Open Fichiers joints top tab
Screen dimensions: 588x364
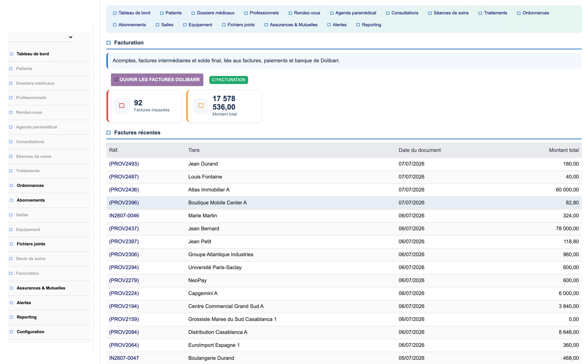[238, 25]
